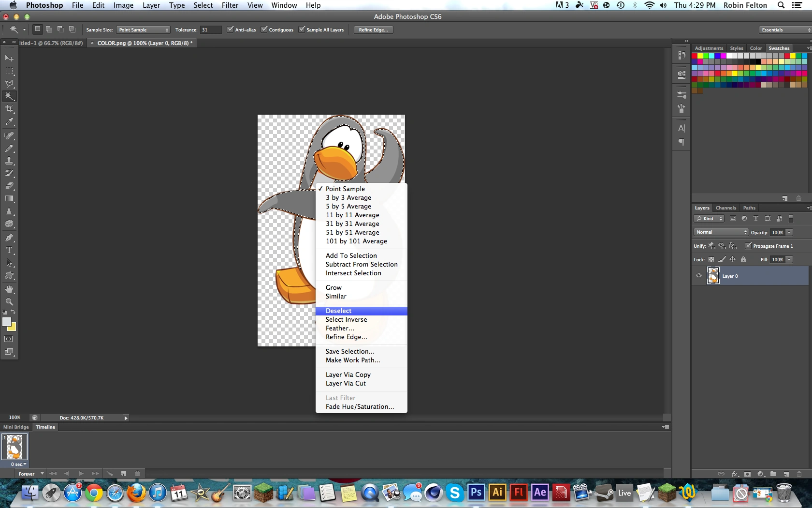Open the Normal blend mode dropdown
Image resolution: width=812 pixels, height=508 pixels.
tap(721, 232)
